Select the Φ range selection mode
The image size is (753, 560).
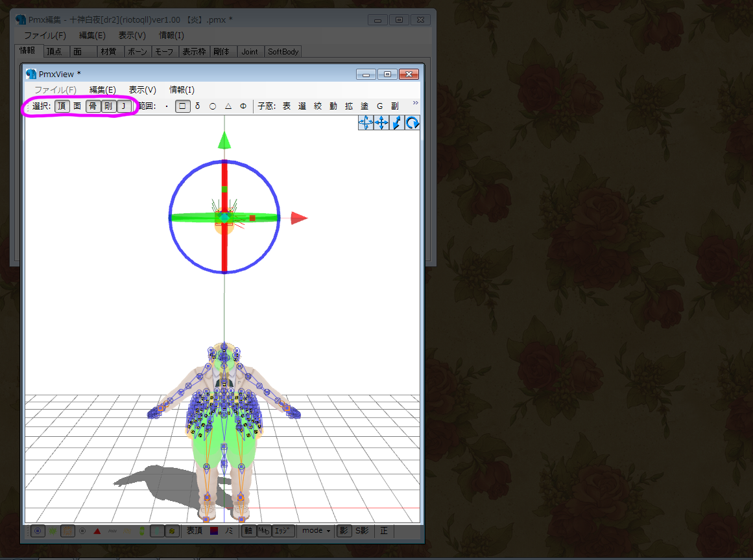243,106
